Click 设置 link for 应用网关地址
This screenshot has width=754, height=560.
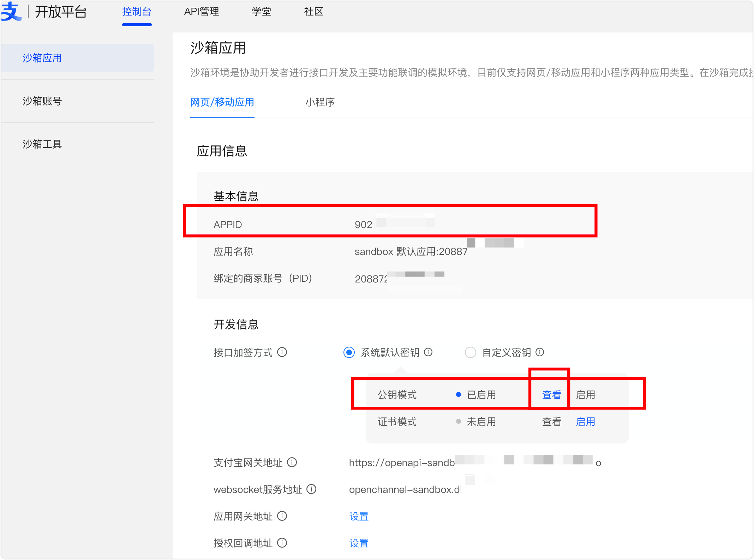[359, 516]
